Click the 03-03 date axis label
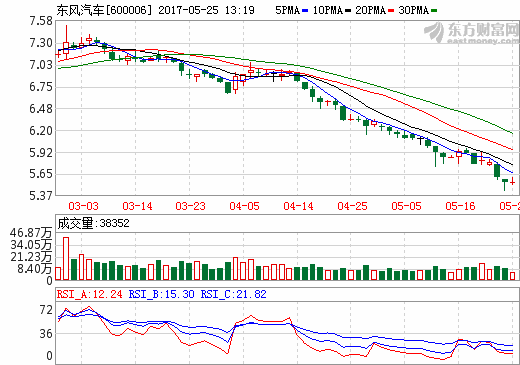Image resolution: width=520 pixels, height=365 pixels. (x=83, y=206)
